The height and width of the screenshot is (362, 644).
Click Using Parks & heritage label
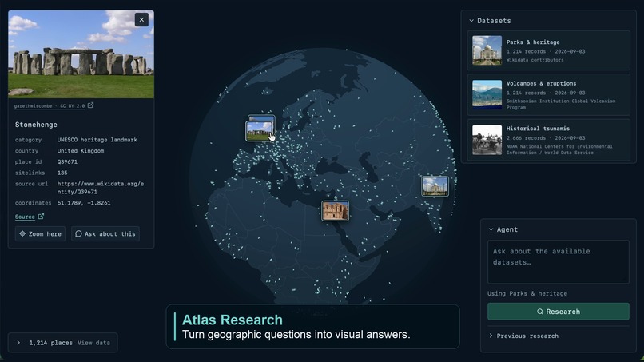527,293
